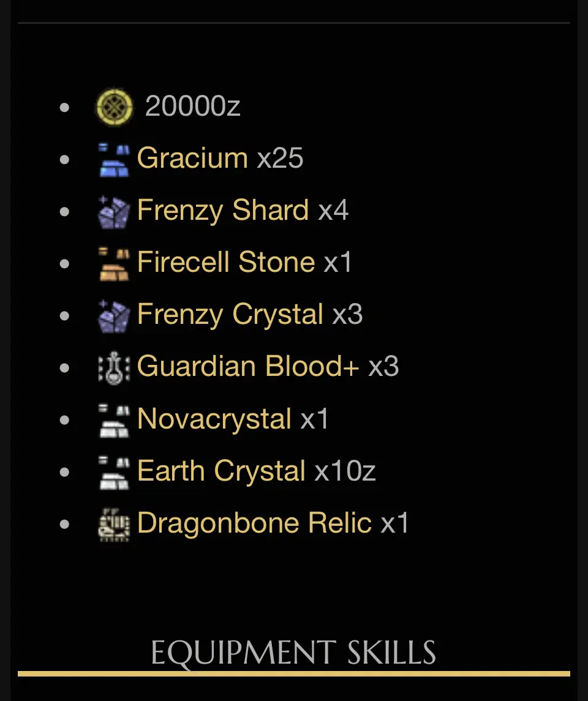Click the white ore icon next to Earth Crystal

pos(114,472)
